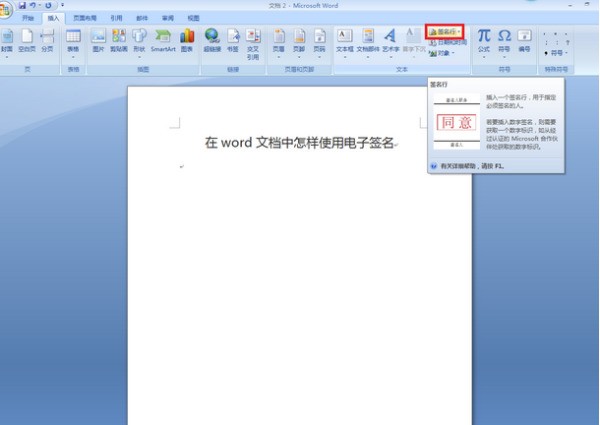Click the save icon in quick access toolbar
This screenshot has width=600, height=425.
click(x=22, y=5)
